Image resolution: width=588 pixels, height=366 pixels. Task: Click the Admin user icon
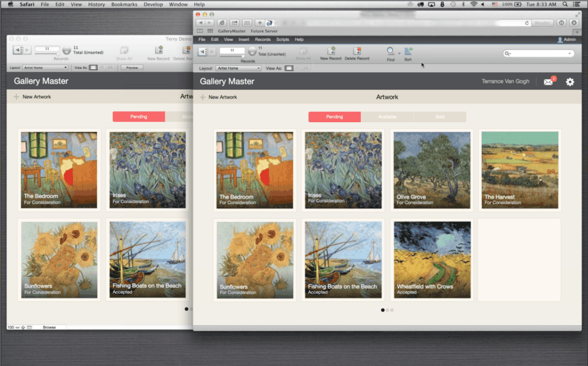click(560, 40)
